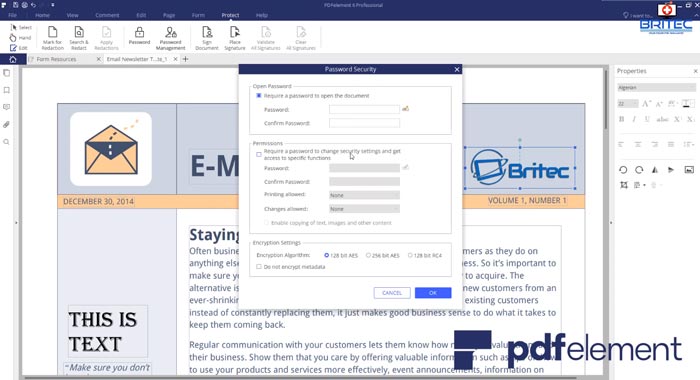Select 128 bit RC4 encryption
700x380 pixels.
(x=410, y=255)
